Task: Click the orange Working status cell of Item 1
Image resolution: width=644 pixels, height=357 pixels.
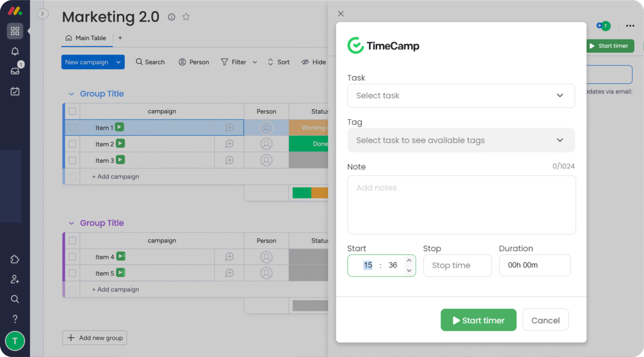Action: (x=308, y=128)
